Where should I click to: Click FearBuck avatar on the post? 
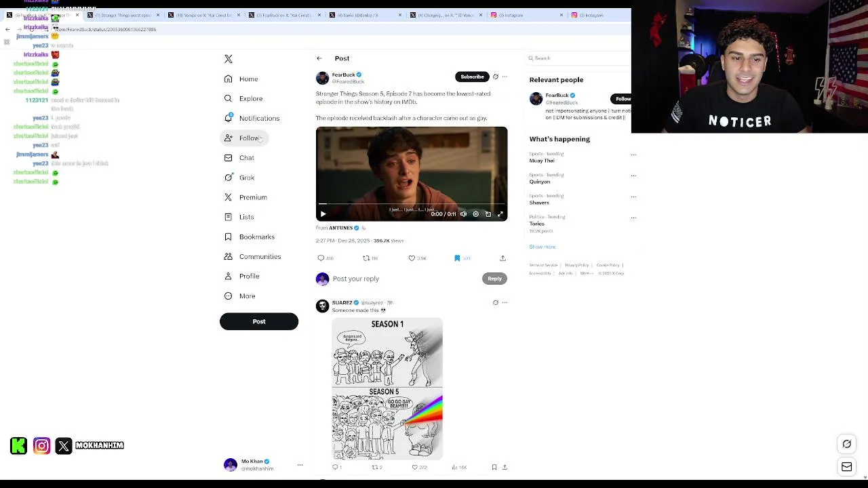coord(322,78)
